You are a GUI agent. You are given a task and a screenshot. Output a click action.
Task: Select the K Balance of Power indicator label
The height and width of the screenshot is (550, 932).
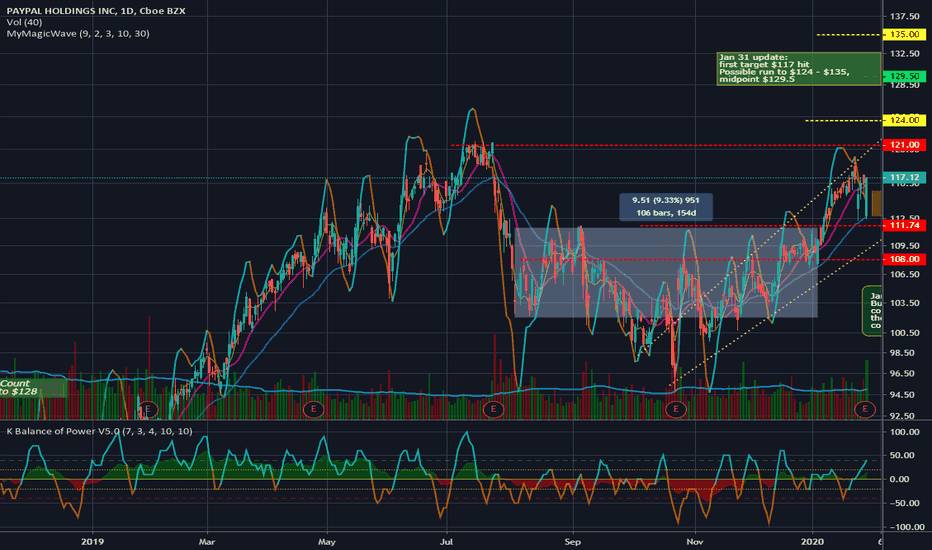(x=99, y=431)
